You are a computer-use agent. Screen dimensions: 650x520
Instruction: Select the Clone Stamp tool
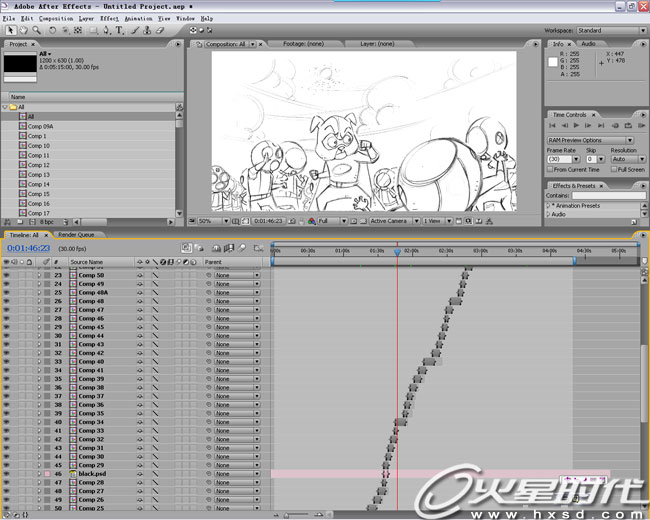coord(147,30)
